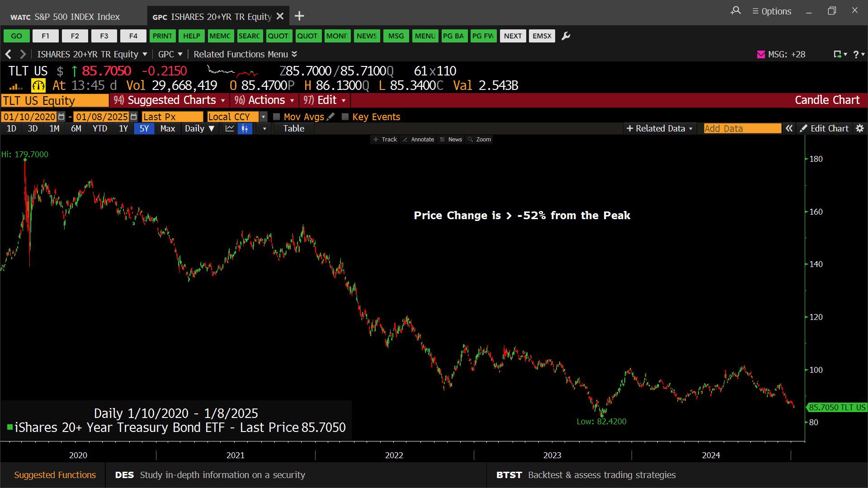The width and height of the screenshot is (868, 488).
Task: Click the pink MSG envelope icon
Action: click(x=761, y=54)
